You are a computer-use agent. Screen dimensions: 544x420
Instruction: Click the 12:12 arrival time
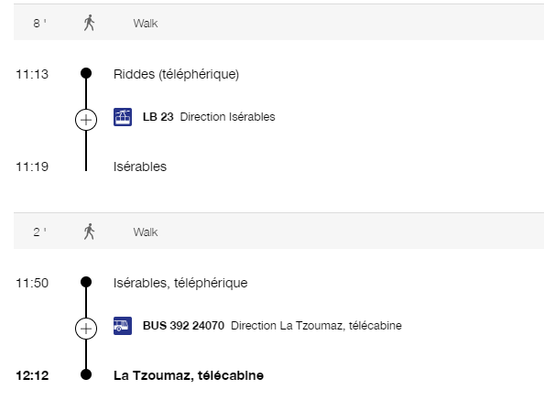(x=32, y=376)
